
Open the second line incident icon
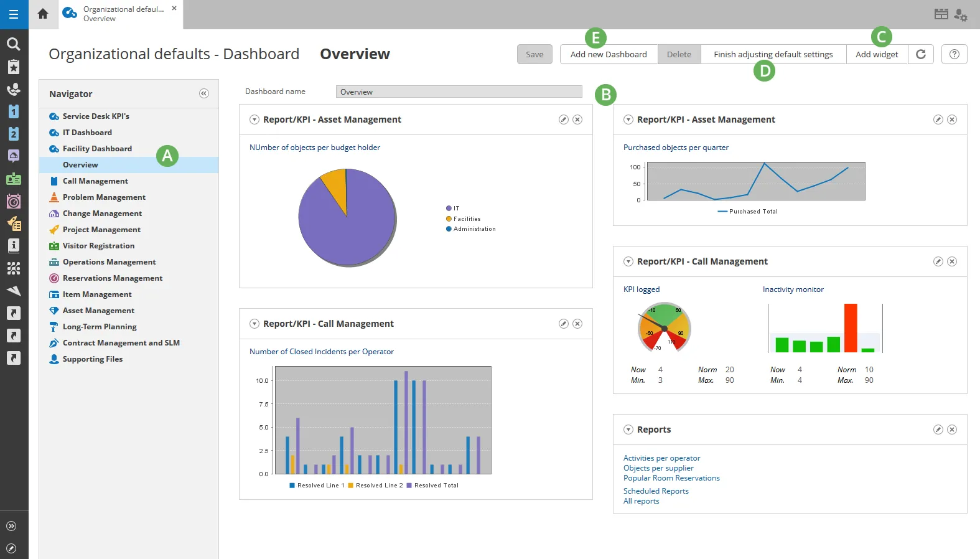pos(14,134)
